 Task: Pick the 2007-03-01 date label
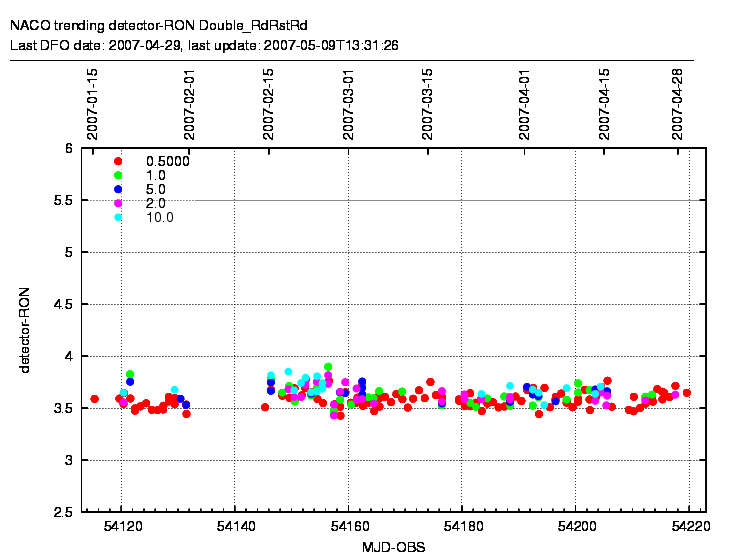point(348,103)
